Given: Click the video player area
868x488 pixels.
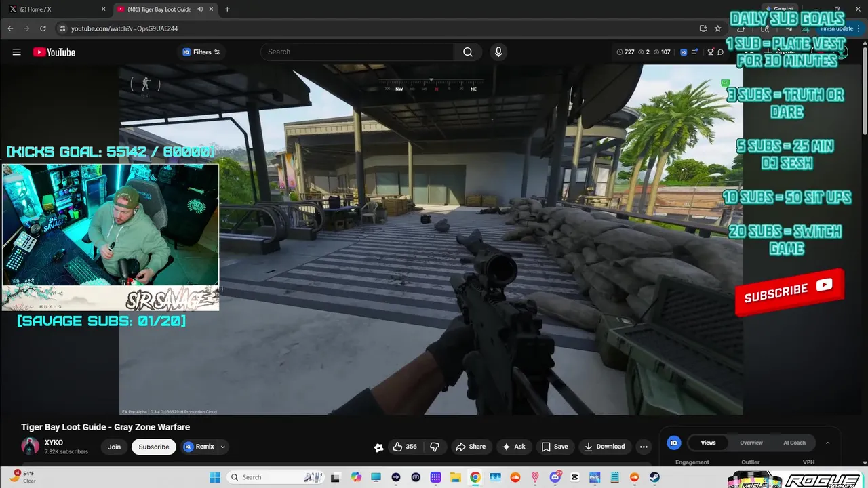Looking at the screenshot, I should [431, 239].
